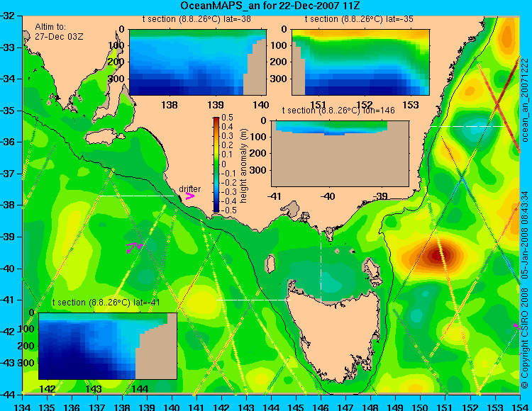
Task: Click the 139 tick in lat=-38 section
Action: [216, 105]
